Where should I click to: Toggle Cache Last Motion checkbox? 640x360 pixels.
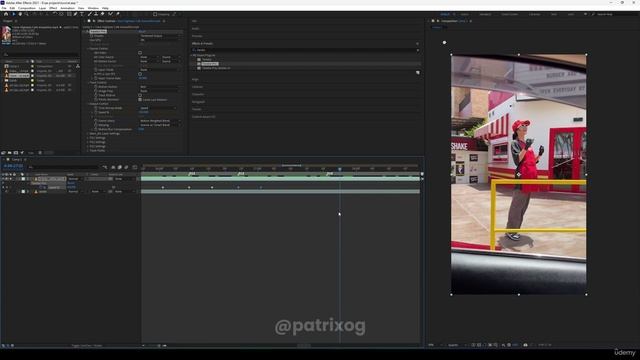point(140,100)
